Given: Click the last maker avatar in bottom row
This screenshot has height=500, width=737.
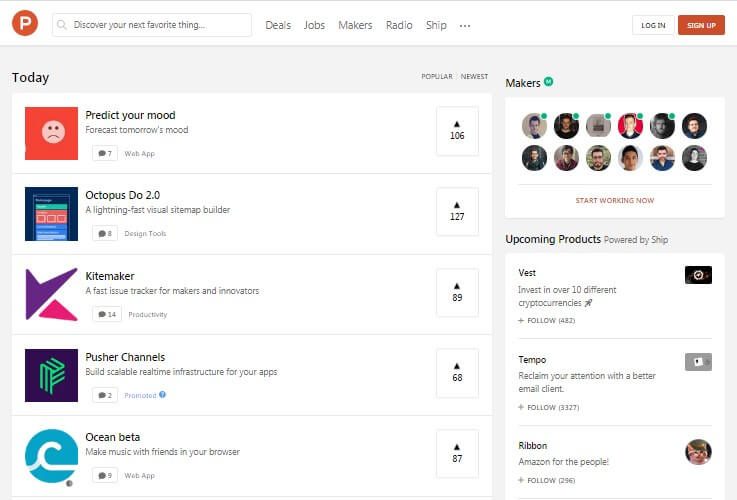Looking at the screenshot, I should 694,158.
